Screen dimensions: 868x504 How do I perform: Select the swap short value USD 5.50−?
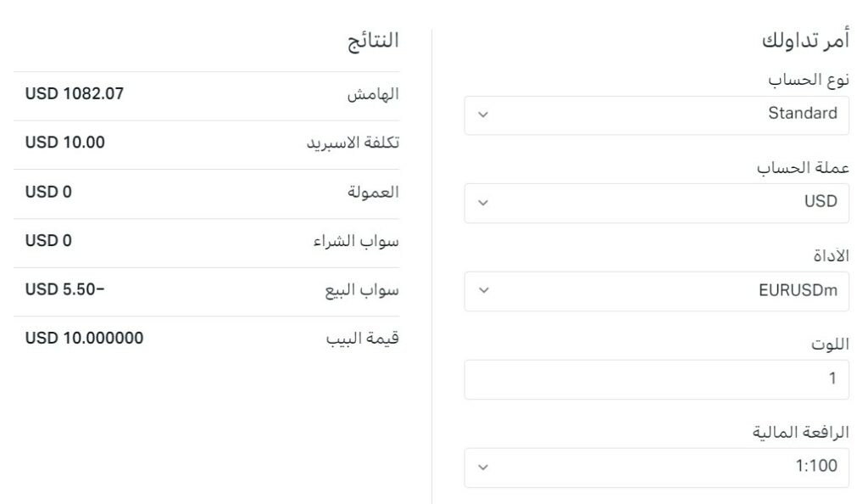pyautogui.click(x=65, y=289)
